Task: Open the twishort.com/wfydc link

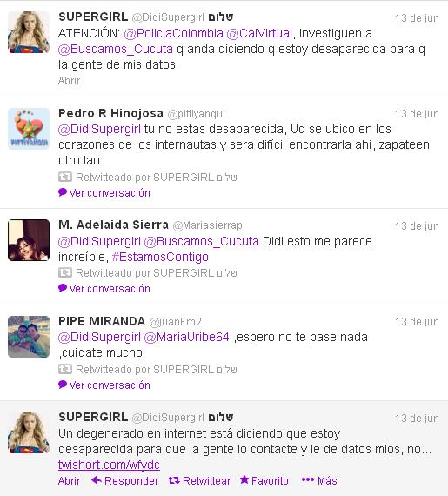Action: [109, 465]
